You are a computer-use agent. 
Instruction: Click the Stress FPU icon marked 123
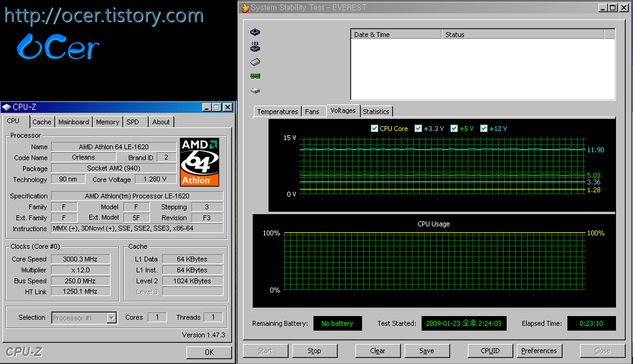click(255, 47)
